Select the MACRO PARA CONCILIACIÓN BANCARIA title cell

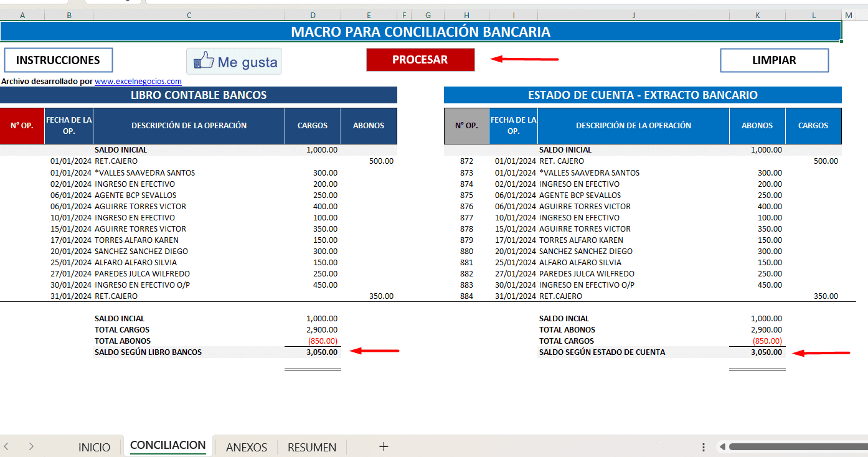[x=420, y=32]
